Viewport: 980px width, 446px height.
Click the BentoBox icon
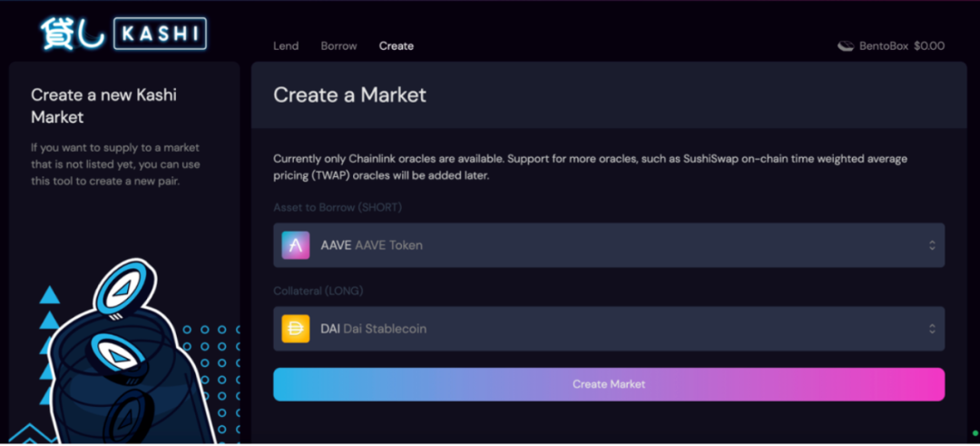pyautogui.click(x=846, y=46)
